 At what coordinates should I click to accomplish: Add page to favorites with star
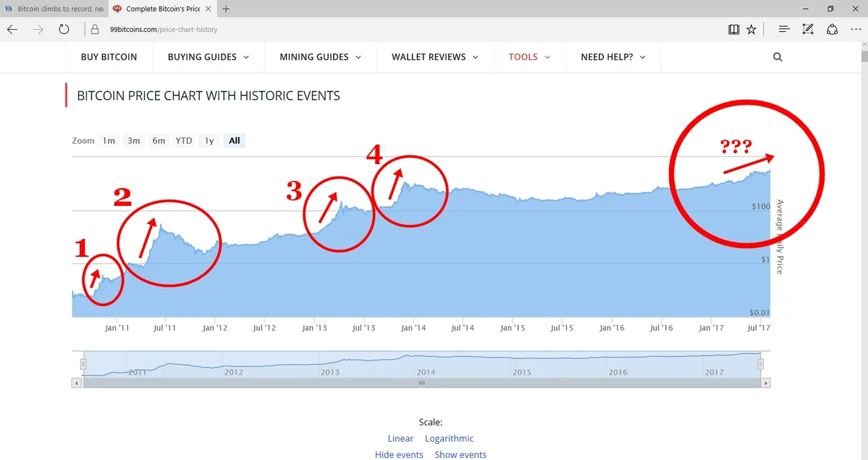751,29
